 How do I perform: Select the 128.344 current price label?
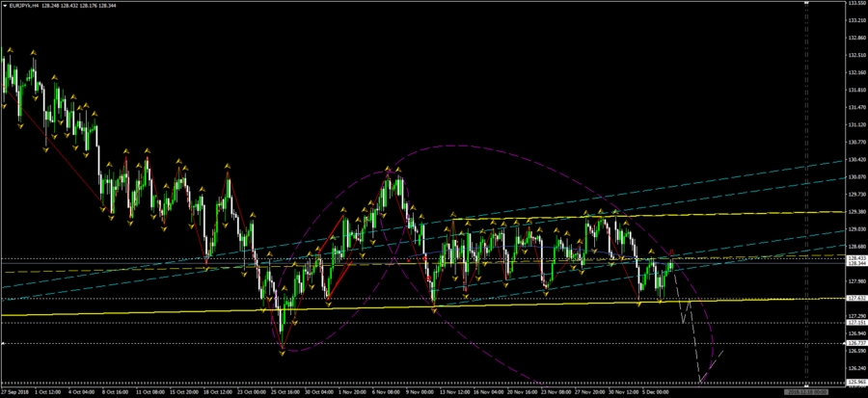click(x=854, y=263)
